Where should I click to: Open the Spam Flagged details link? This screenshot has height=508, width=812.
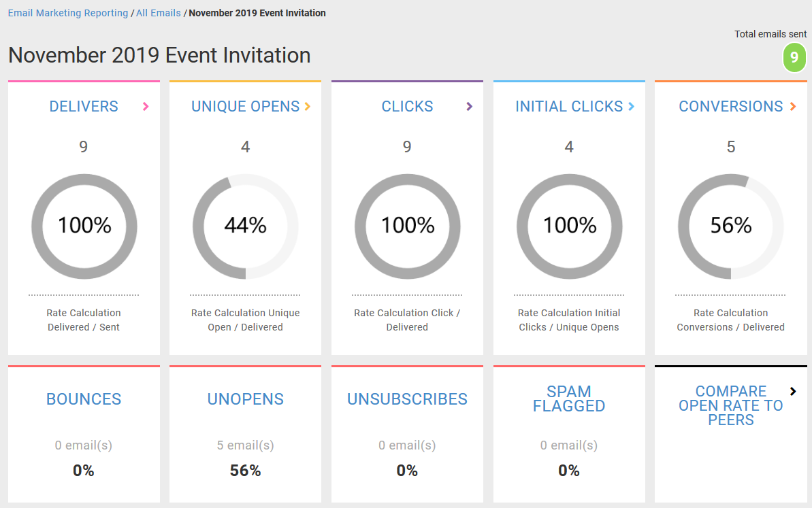[x=569, y=399]
